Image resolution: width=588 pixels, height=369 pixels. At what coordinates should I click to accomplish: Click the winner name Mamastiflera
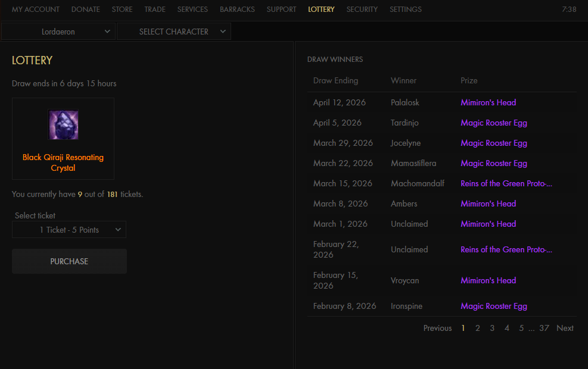(413, 163)
